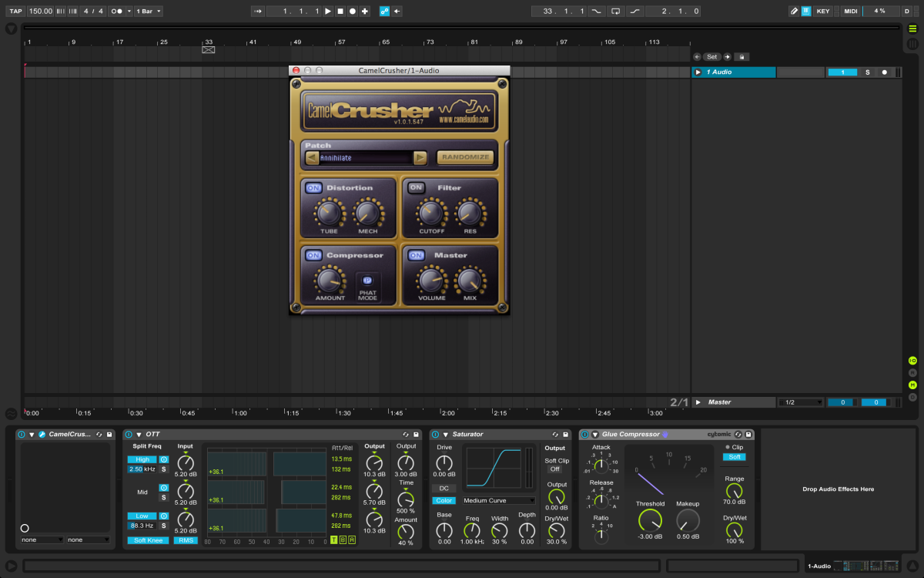
Task: Click the Set locator button
Action: click(x=712, y=57)
